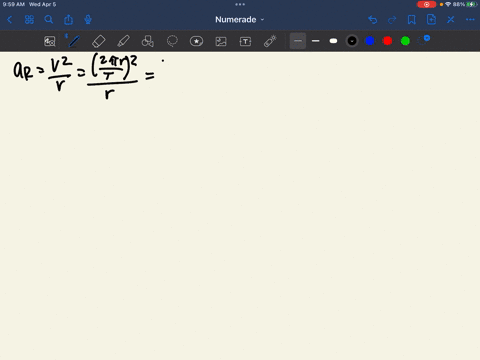Select the zoom window tool

click(x=50, y=41)
